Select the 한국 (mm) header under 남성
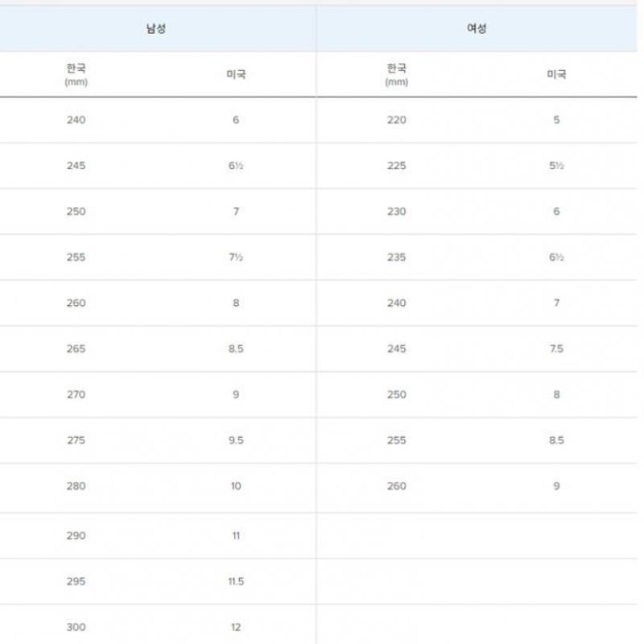This screenshot has height=644, width=644. [76, 74]
